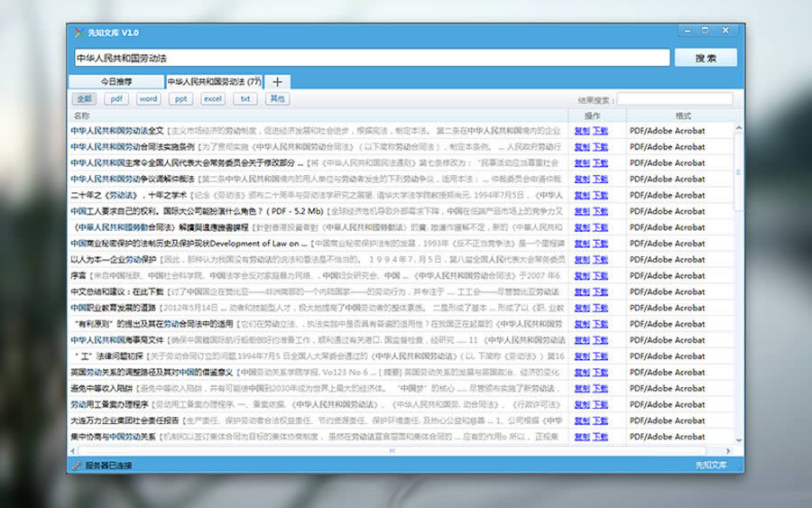Filter results to word documents
Screen dimensions: 812x508
pos(148,99)
